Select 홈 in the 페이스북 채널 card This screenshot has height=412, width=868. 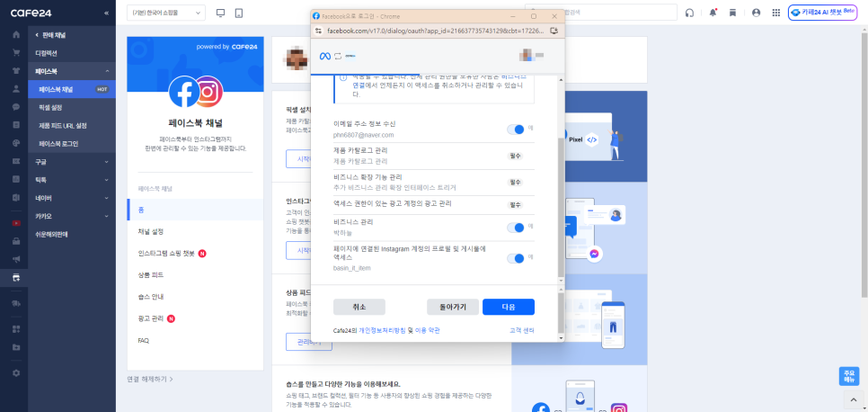tap(195, 210)
